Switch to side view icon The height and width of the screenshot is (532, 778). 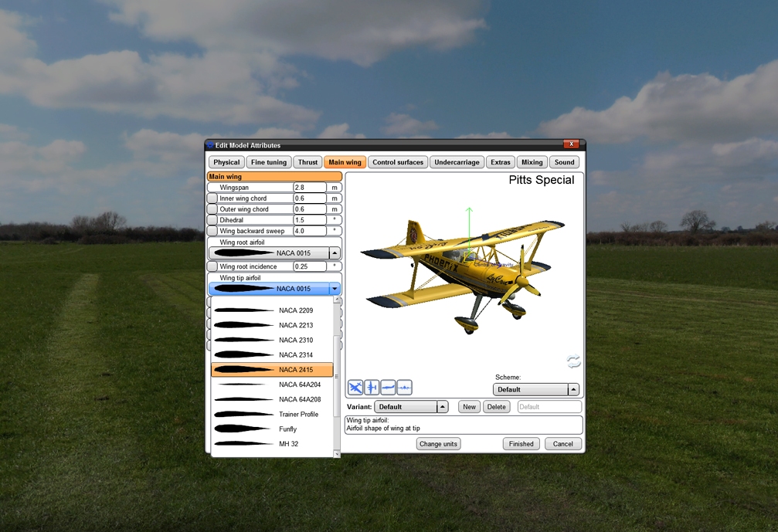tap(388, 387)
